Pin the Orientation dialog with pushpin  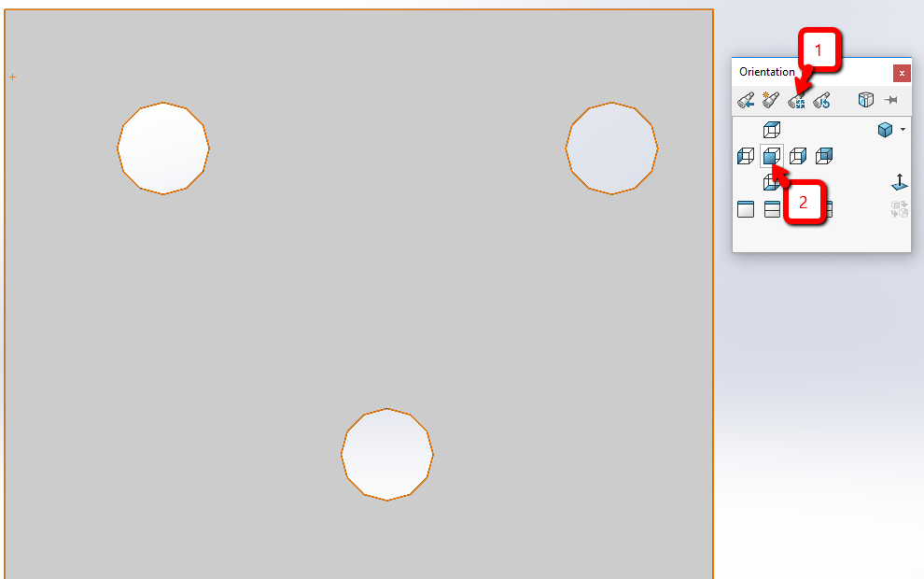(x=891, y=100)
